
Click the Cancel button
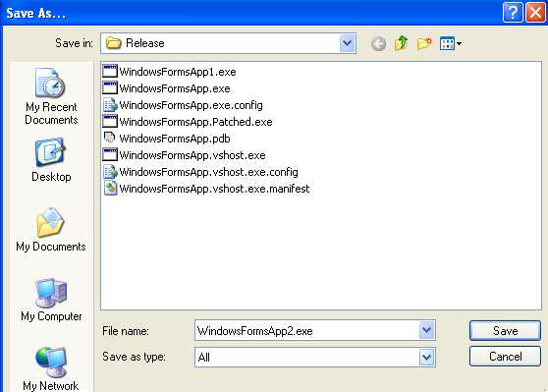[x=505, y=357]
